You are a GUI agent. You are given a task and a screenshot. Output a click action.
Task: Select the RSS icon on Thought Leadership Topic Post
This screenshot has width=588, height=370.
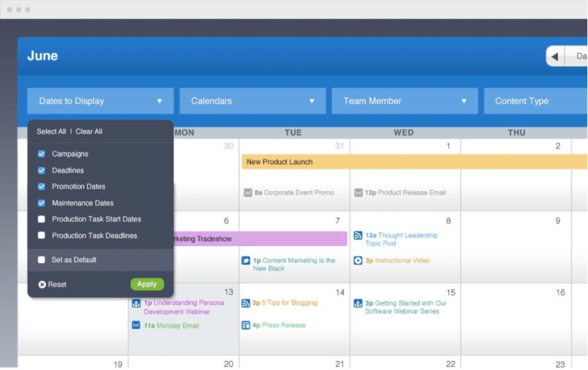tap(358, 235)
